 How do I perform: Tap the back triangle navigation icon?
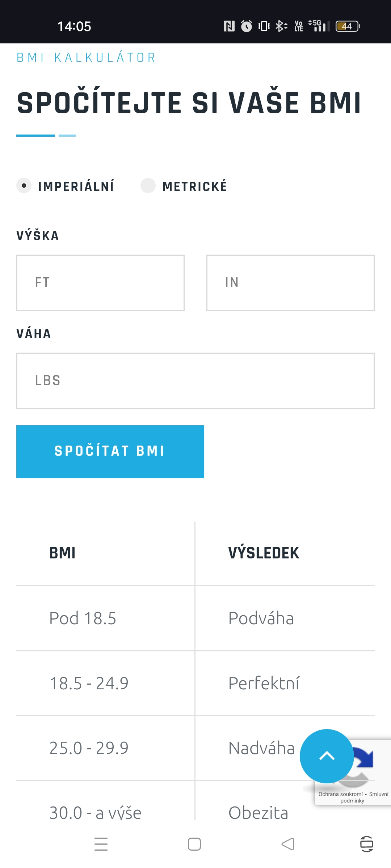288,844
